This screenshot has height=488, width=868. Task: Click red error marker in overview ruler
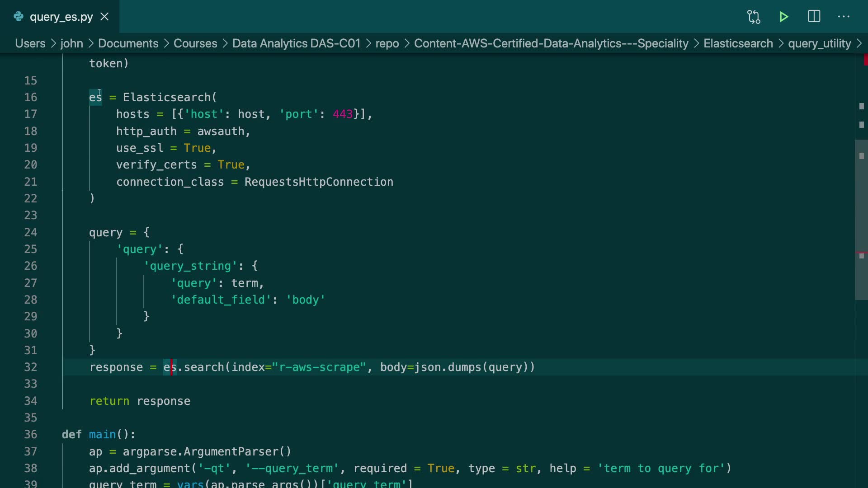(865, 60)
